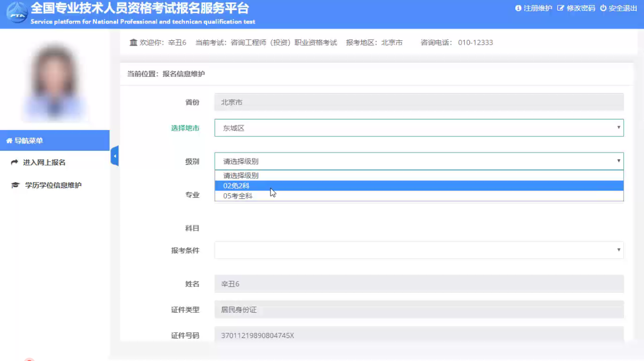Click the bank icon beside 欢迎你
This screenshot has height=361, width=644.
tap(133, 43)
